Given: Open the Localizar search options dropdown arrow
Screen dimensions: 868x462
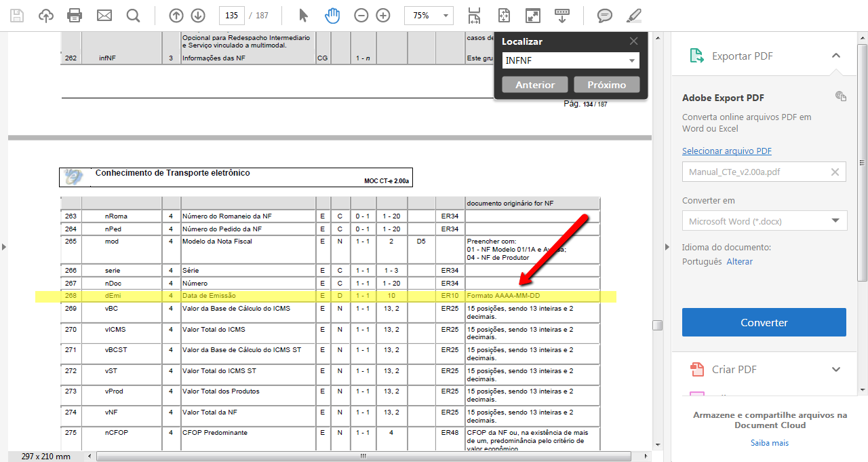Looking at the screenshot, I should click(632, 61).
